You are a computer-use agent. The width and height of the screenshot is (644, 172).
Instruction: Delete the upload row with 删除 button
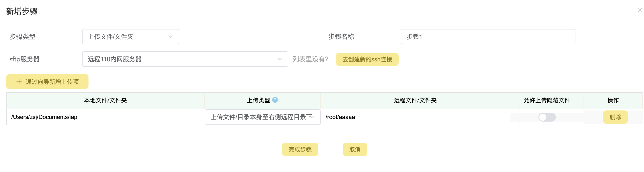(x=615, y=117)
